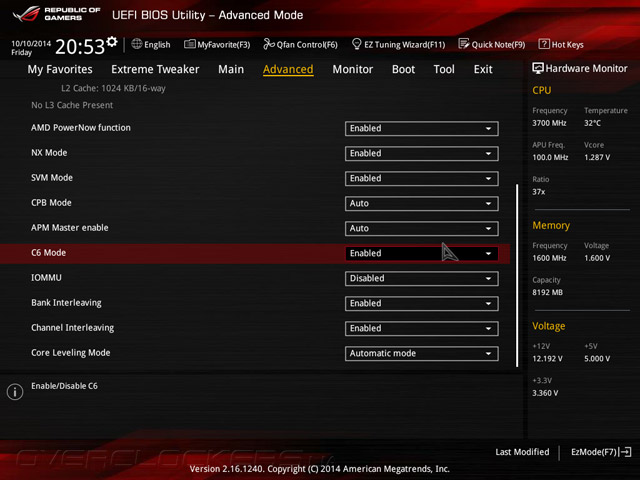The height and width of the screenshot is (480, 640).
Task: Select the AMD PowerNow function label
Action: click(81, 128)
